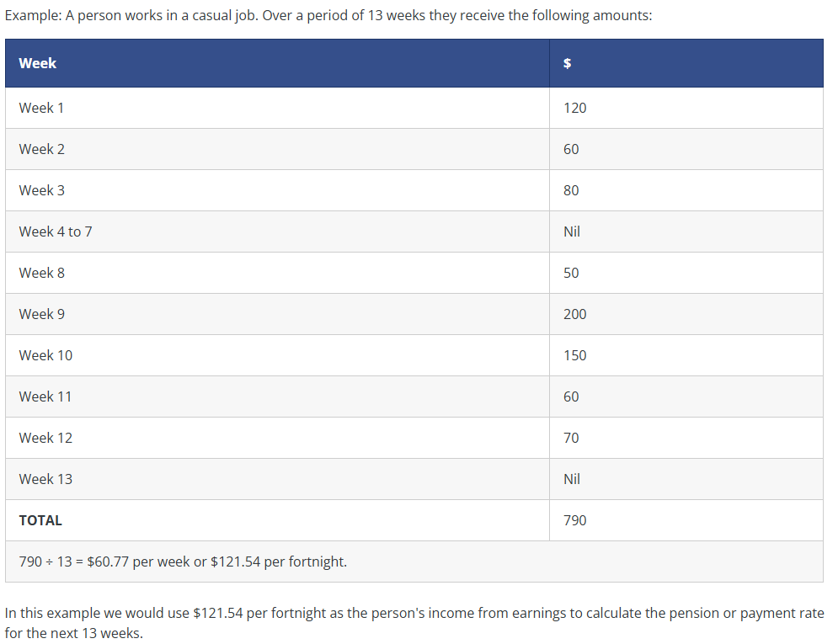Click the 150 amount cell
The height and width of the screenshot is (644, 838).
[x=574, y=355]
